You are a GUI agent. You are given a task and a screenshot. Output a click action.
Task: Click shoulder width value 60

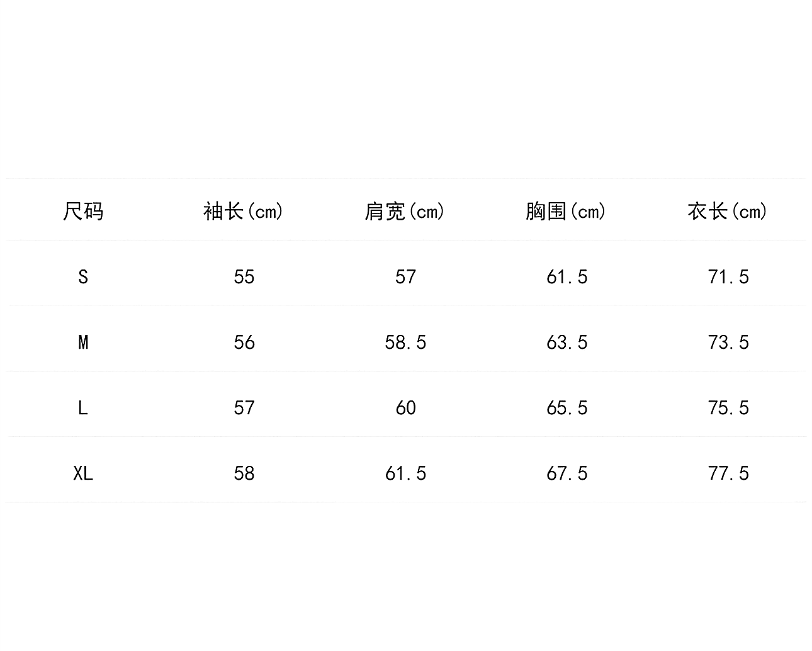405,408
